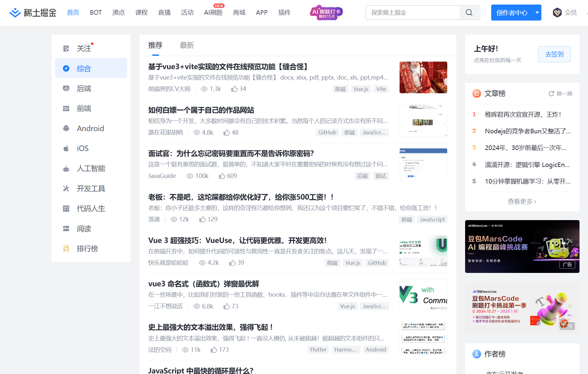Switch to the 最新 tab
The image size is (588, 374).
pos(187,45)
